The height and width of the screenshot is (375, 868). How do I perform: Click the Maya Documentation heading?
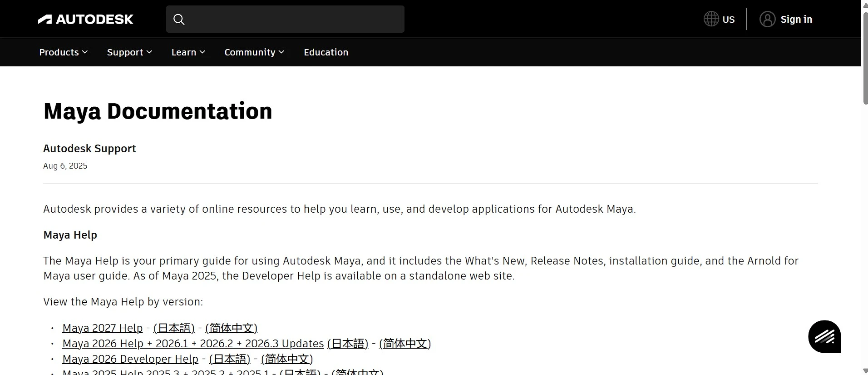click(158, 111)
